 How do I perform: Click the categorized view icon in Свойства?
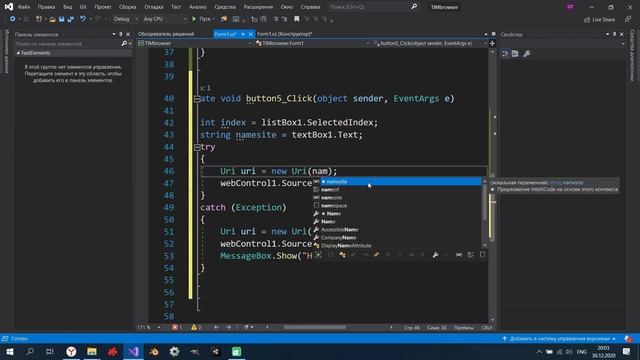505,54
